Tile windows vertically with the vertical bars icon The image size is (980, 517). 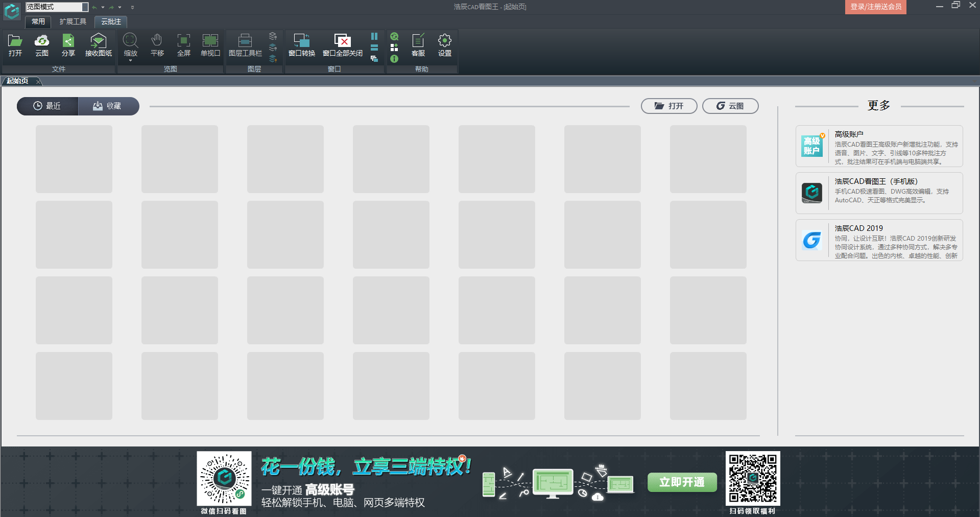click(374, 36)
